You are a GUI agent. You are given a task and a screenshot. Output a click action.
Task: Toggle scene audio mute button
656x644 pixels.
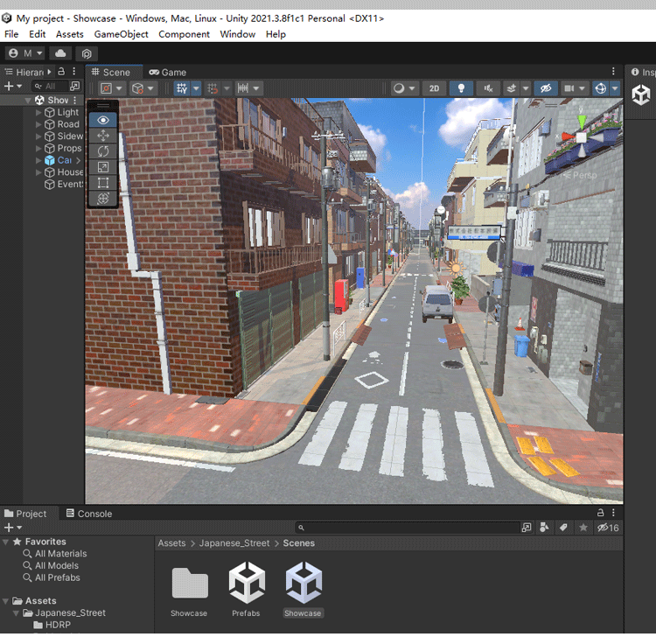486,88
